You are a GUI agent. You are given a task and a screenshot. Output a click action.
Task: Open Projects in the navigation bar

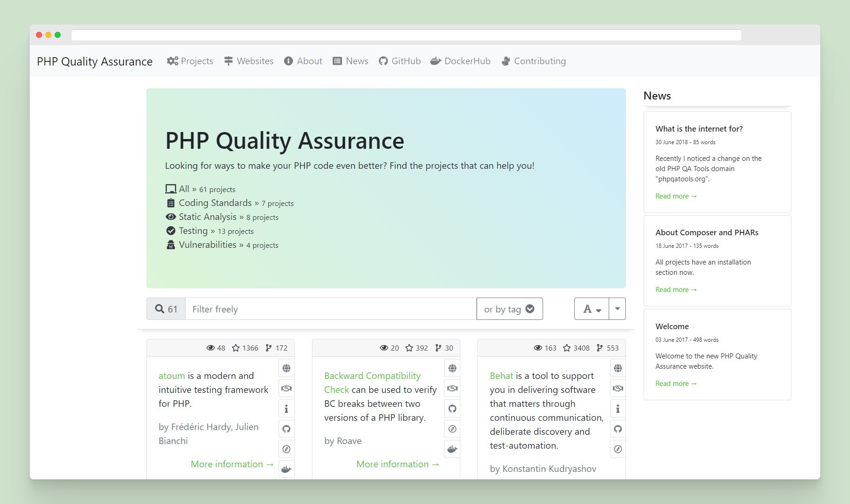190,61
